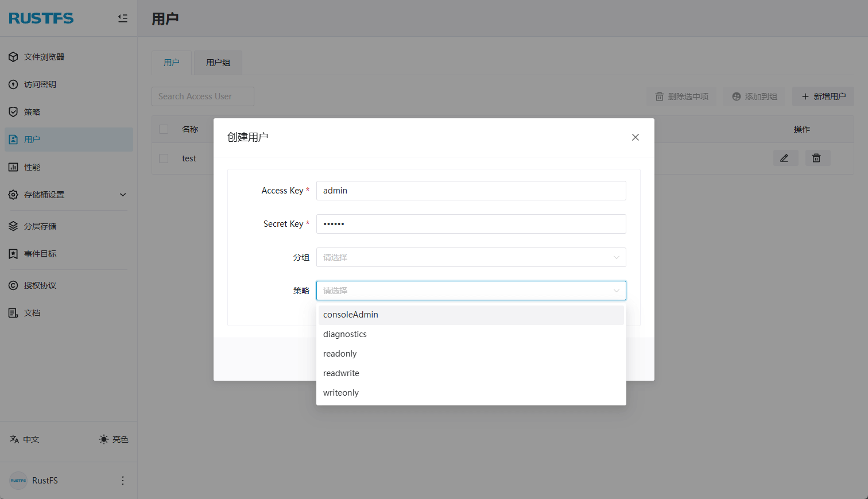Click the 分层存储 tiered storage icon
868x499 pixels.
13,226
